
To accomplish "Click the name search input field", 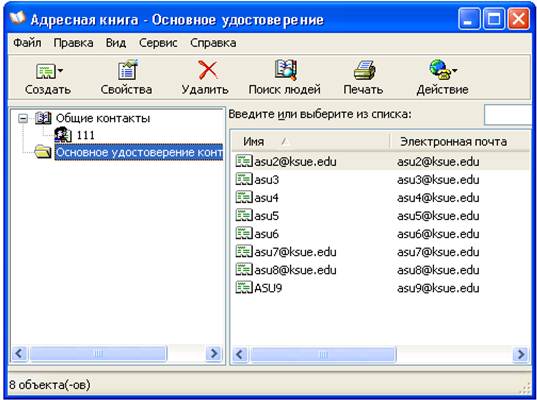I will pos(508,115).
